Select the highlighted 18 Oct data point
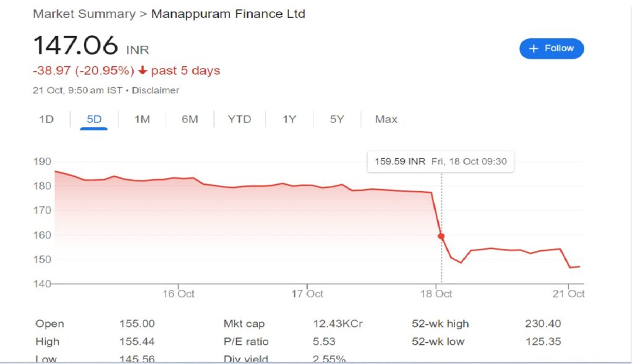 (x=441, y=235)
